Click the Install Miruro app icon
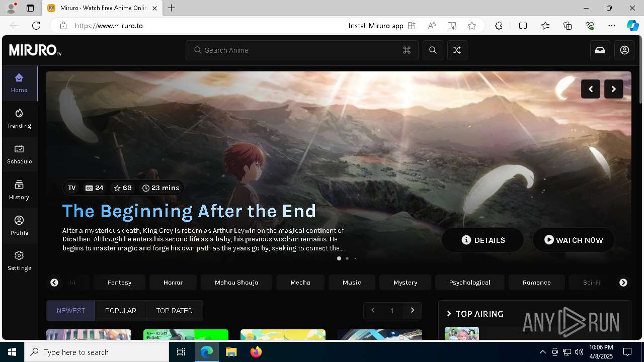 (412, 26)
